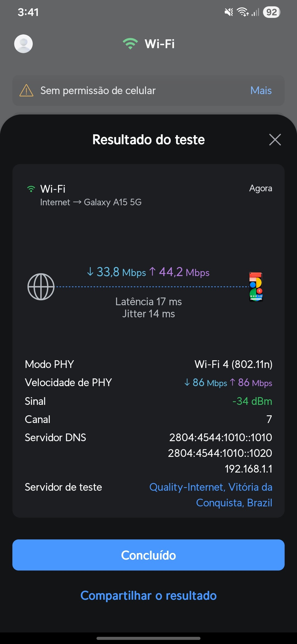This screenshot has width=297, height=644.
Task: Tap the Wi-Fi title at the top
Action: click(x=159, y=44)
